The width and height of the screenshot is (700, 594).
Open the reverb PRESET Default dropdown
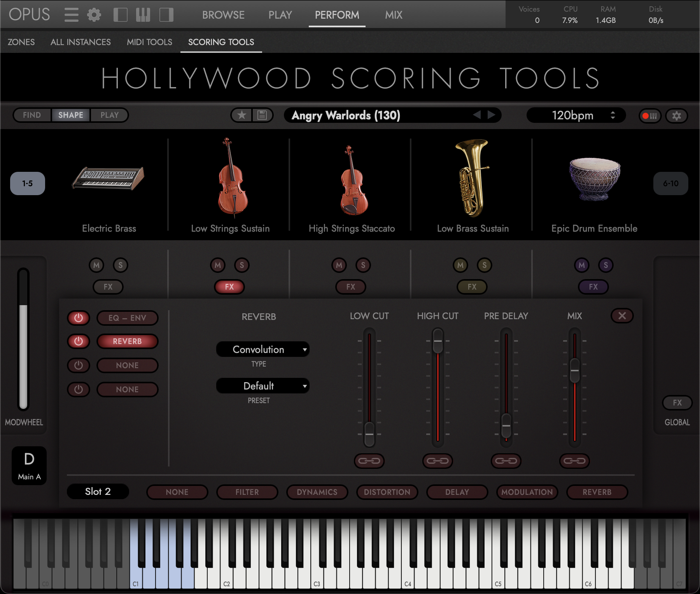tap(263, 386)
